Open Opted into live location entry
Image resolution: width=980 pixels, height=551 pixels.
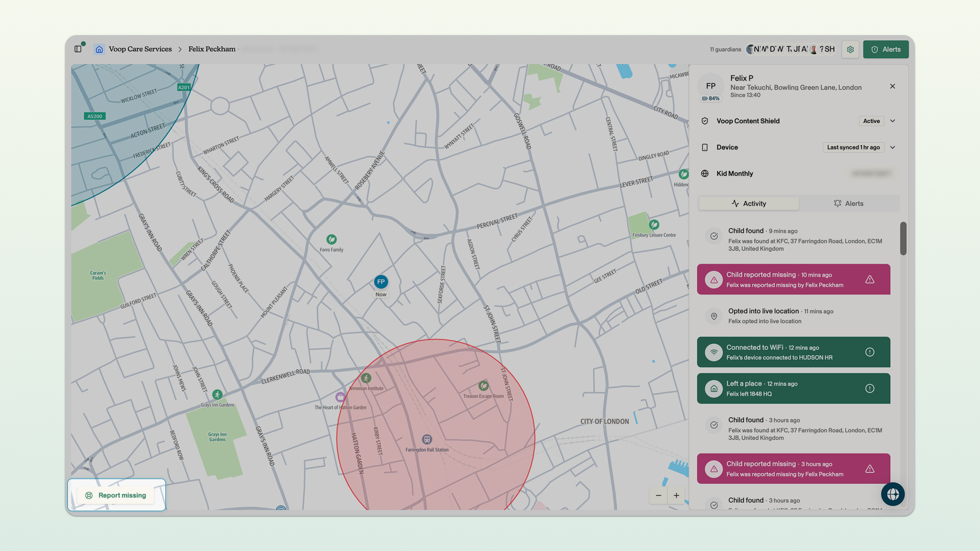794,316
